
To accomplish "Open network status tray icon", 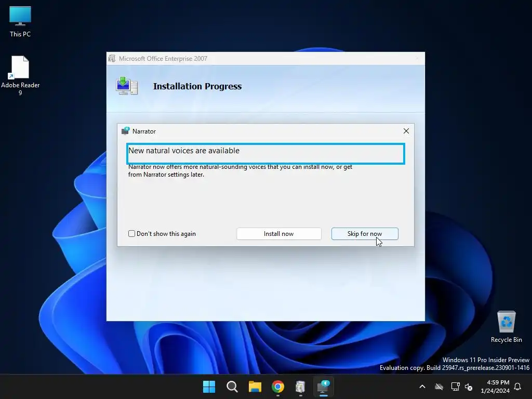I will [x=455, y=387].
